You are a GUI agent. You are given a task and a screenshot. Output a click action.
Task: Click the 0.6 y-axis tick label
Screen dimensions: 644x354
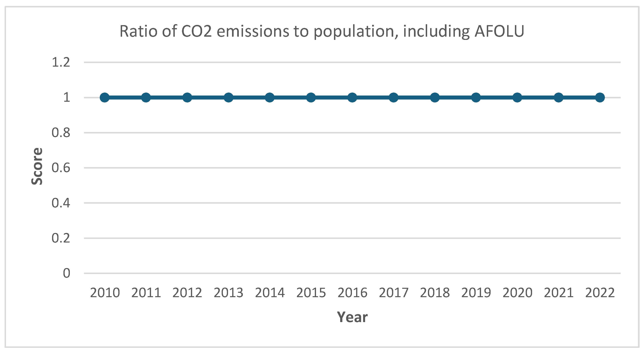pyautogui.click(x=61, y=168)
